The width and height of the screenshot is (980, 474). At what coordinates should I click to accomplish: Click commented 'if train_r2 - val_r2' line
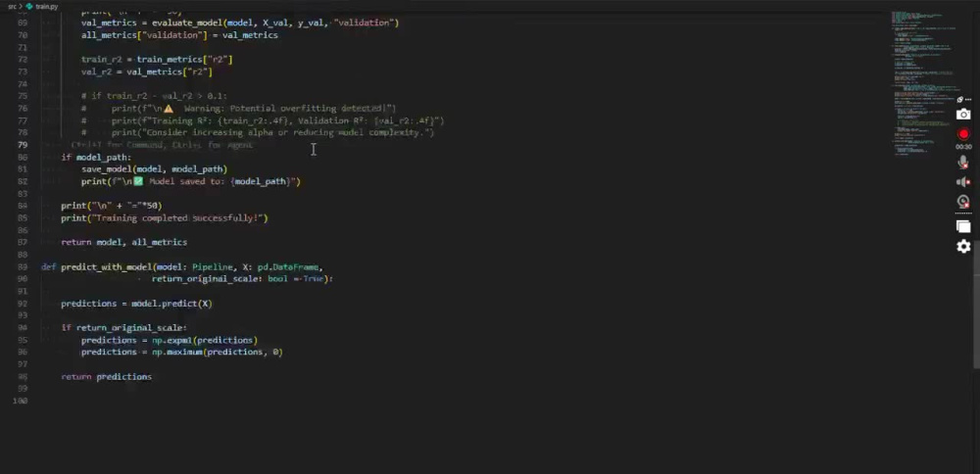(155, 96)
